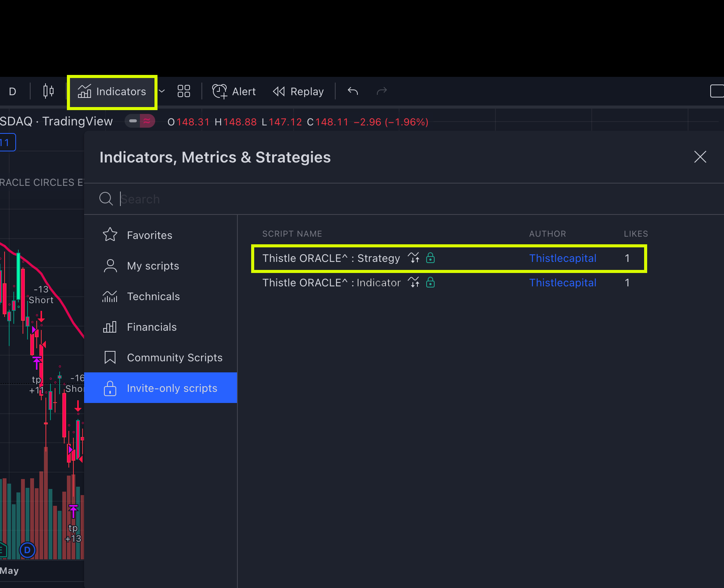This screenshot has height=588, width=724.
Task: Click the My scripts person icon
Action: [110, 265]
